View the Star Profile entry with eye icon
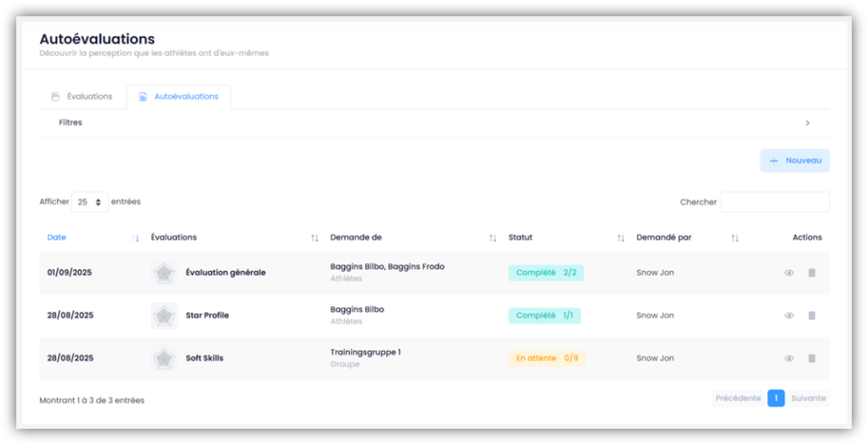 [789, 315]
